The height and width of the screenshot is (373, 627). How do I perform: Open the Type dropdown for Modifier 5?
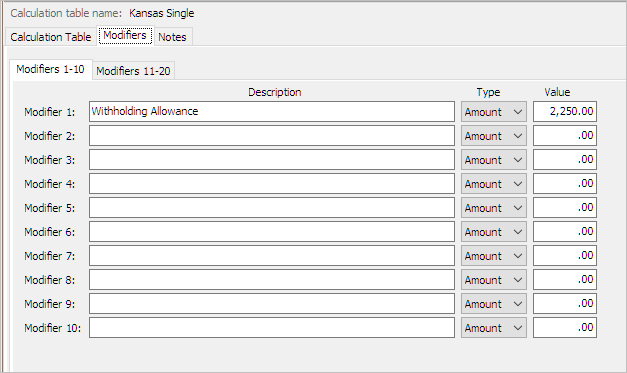[x=493, y=207]
